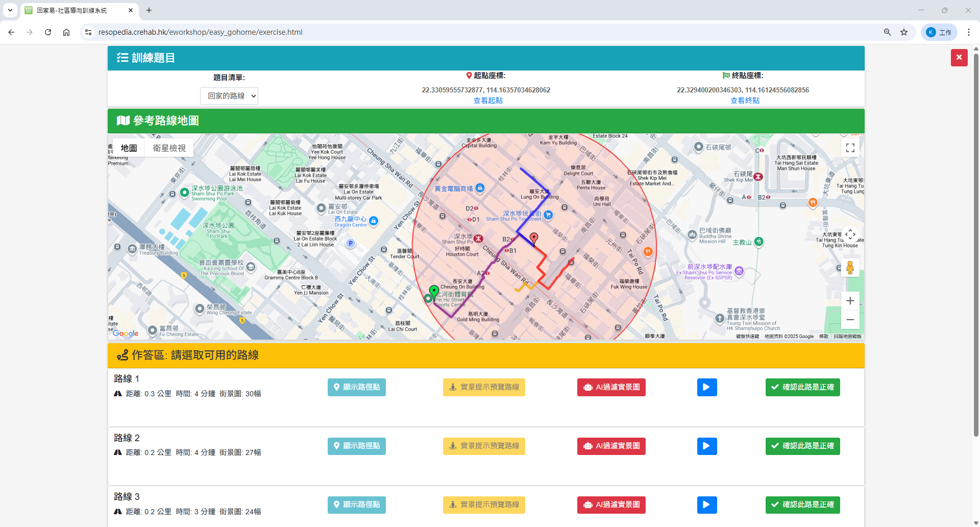
Task: Confirm route 1 is correct
Action: pos(802,387)
